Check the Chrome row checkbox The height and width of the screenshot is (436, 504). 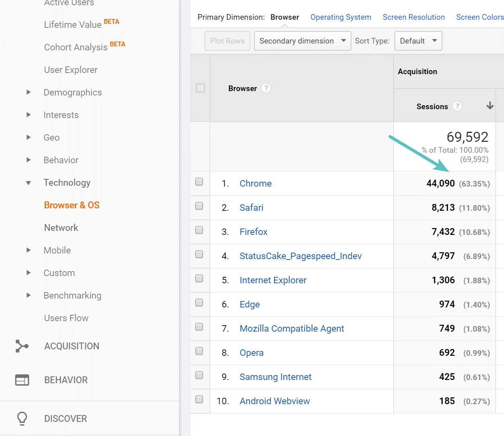(199, 182)
